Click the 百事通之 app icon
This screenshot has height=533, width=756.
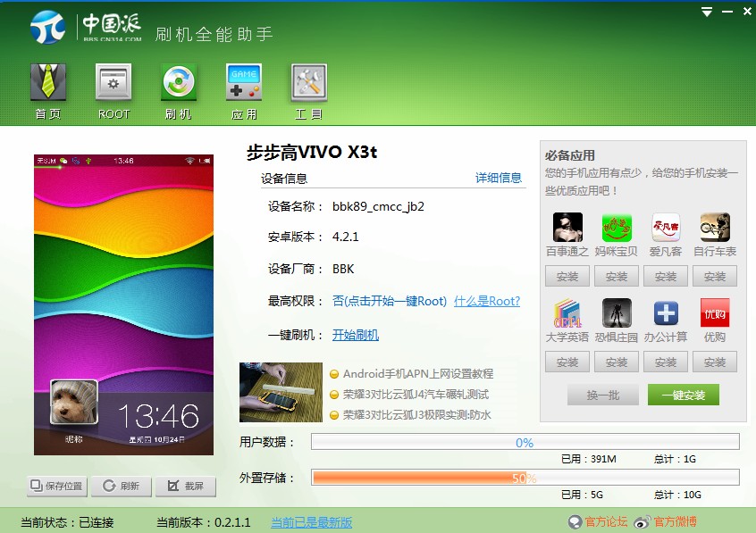pyautogui.click(x=567, y=227)
